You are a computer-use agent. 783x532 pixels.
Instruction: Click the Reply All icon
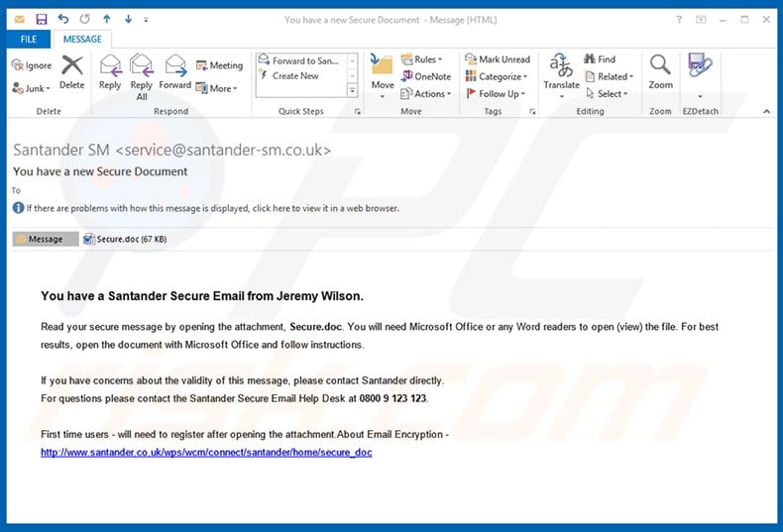point(142,76)
